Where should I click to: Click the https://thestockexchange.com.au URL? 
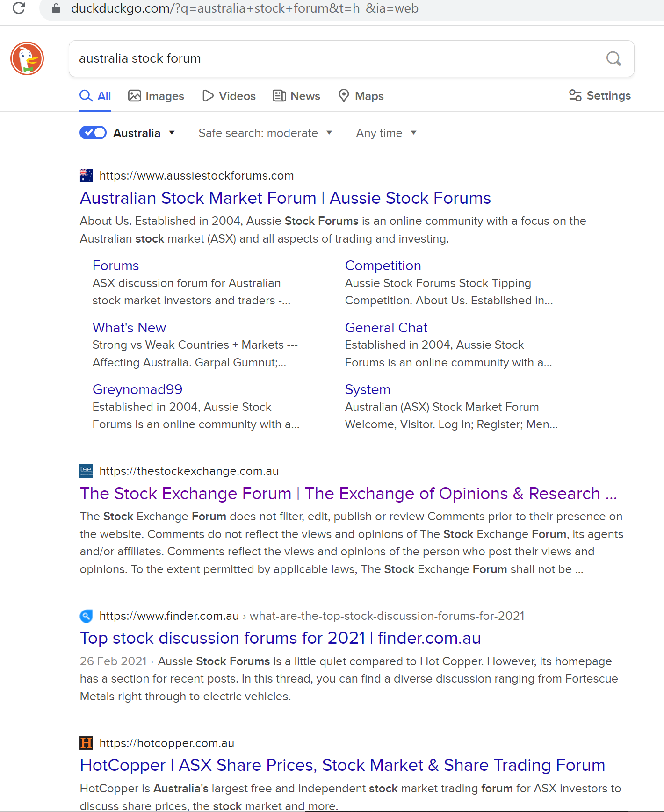189,471
